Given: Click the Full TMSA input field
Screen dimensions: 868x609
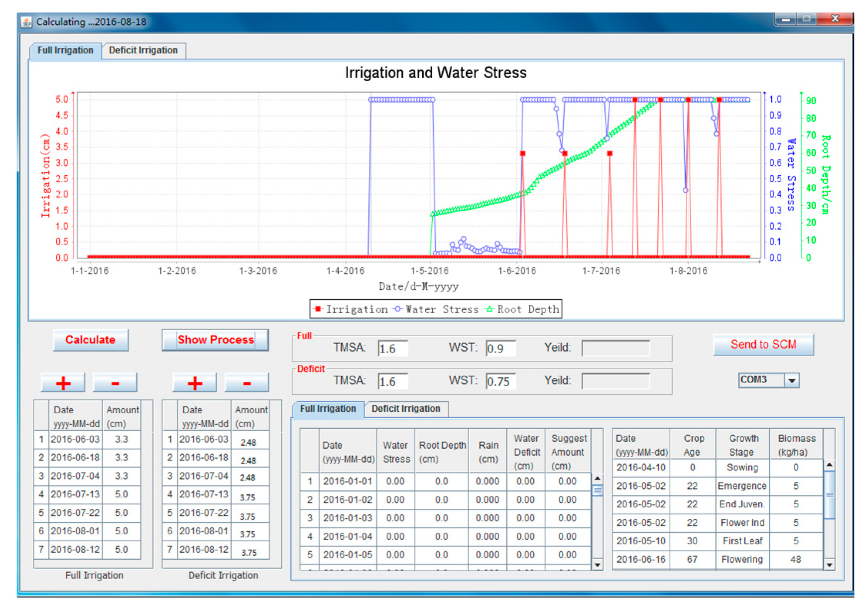Looking at the screenshot, I should 392,349.
